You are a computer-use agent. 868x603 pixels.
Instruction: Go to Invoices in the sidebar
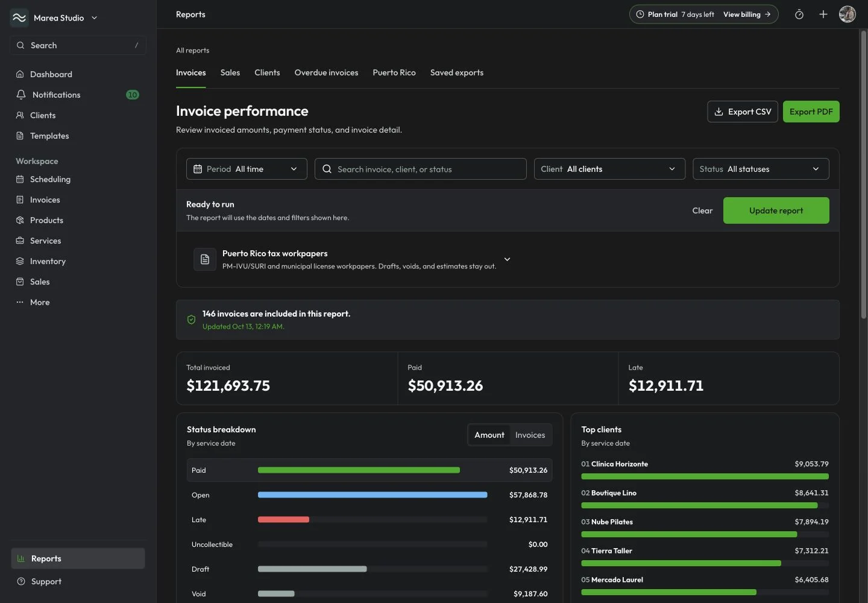[78, 200]
